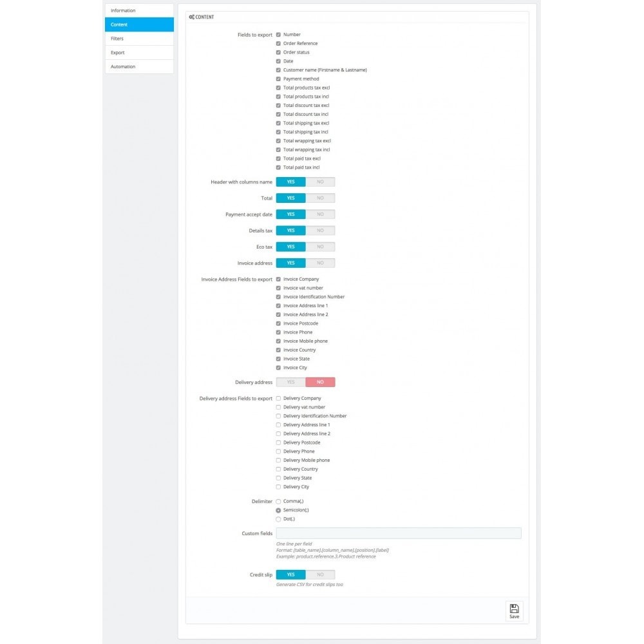The image size is (644, 644).
Task: Click inside the Custom fields input
Action: click(398, 533)
